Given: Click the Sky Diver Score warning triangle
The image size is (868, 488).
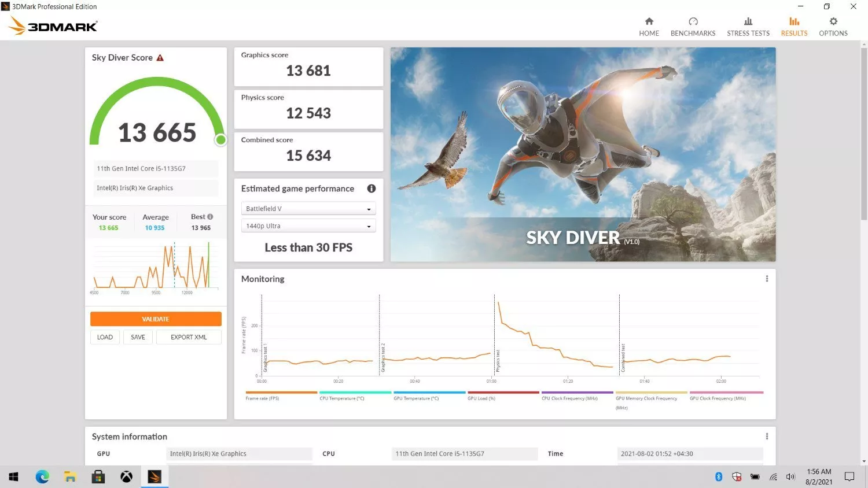Looking at the screenshot, I should (x=160, y=58).
